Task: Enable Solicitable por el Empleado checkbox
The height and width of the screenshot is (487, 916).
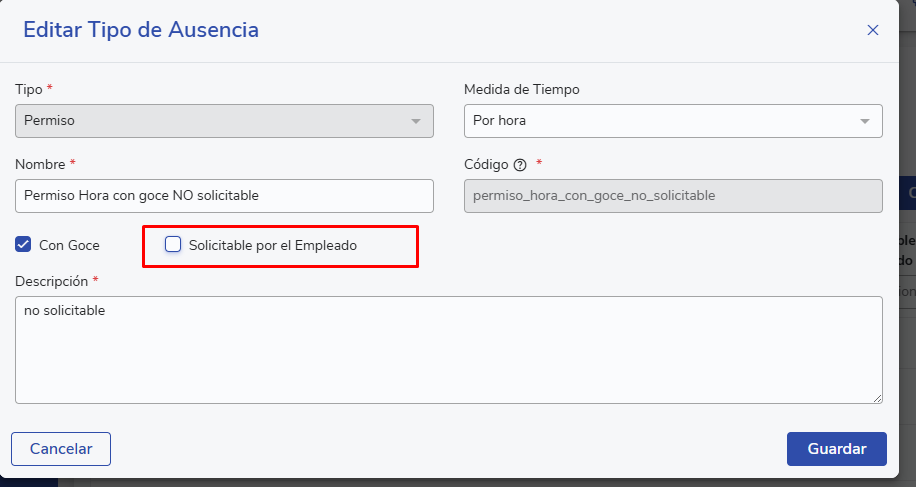Action: pyautogui.click(x=173, y=244)
